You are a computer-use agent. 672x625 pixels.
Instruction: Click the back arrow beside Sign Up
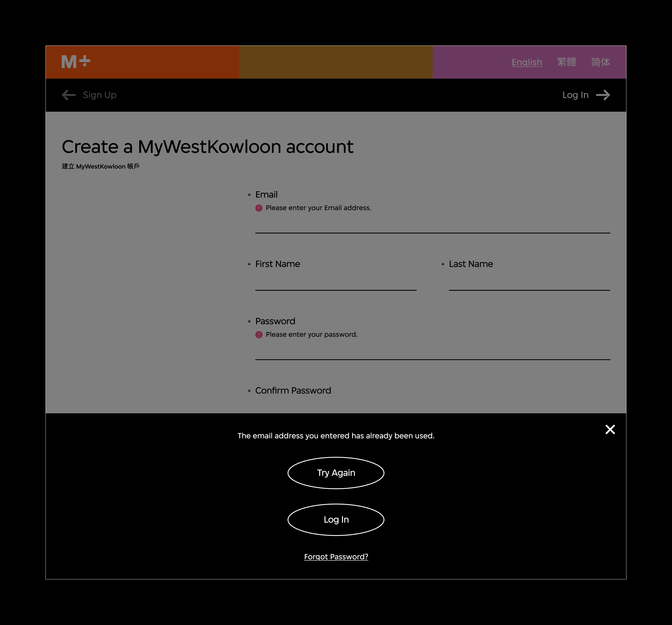(x=69, y=95)
